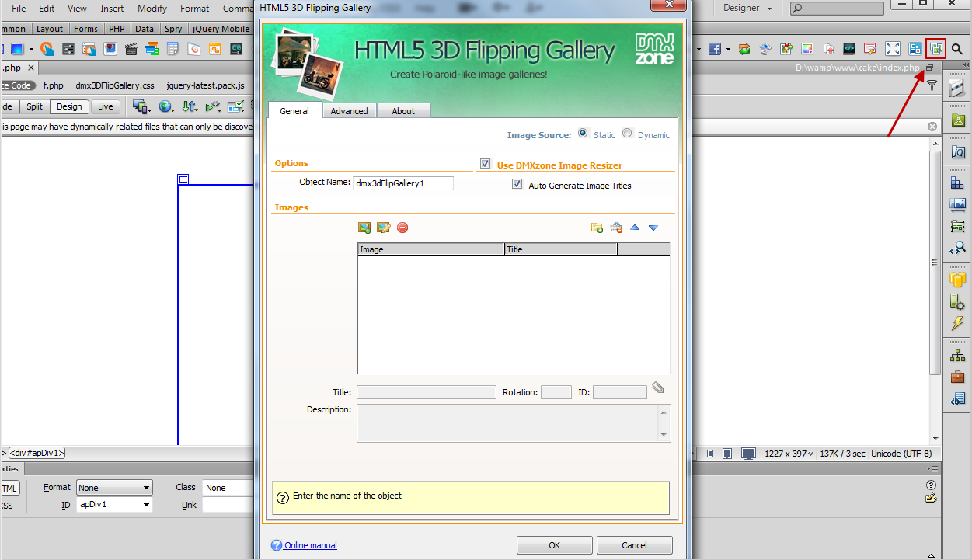Image resolution: width=972 pixels, height=560 pixels.
Task: Click the search field in the title bar
Action: pyautogui.click(x=837, y=8)
